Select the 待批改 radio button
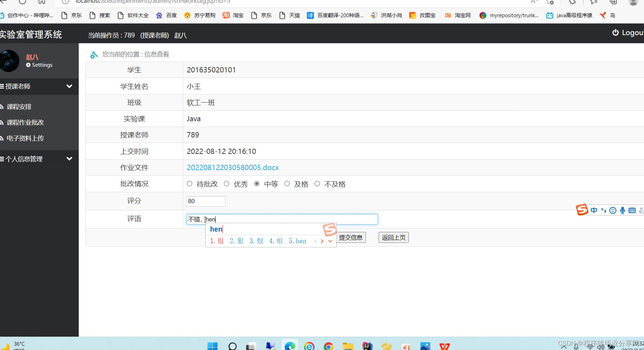The image size is (644, 350). [189, 184]
